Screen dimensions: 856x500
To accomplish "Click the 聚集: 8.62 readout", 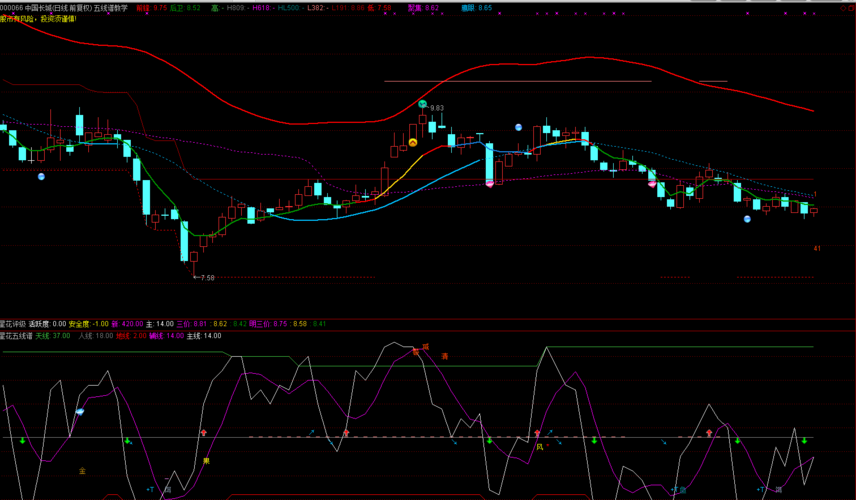I will coord(423,8).
